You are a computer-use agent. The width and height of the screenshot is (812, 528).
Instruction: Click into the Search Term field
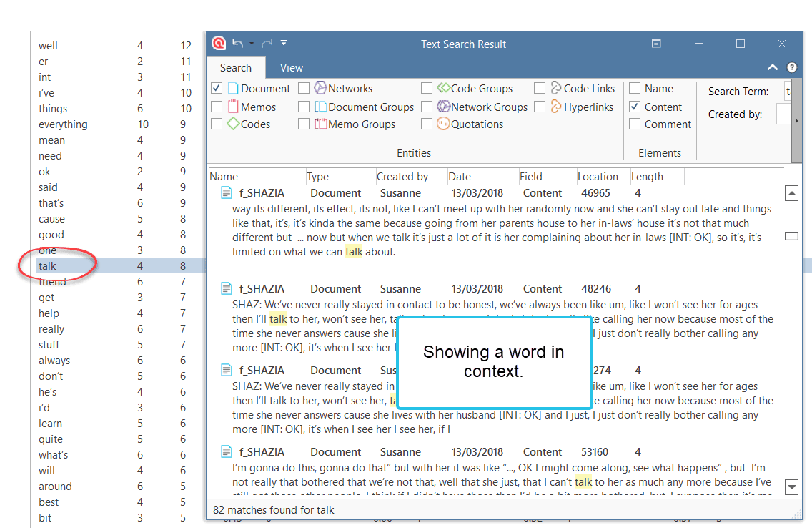(788, 92)
